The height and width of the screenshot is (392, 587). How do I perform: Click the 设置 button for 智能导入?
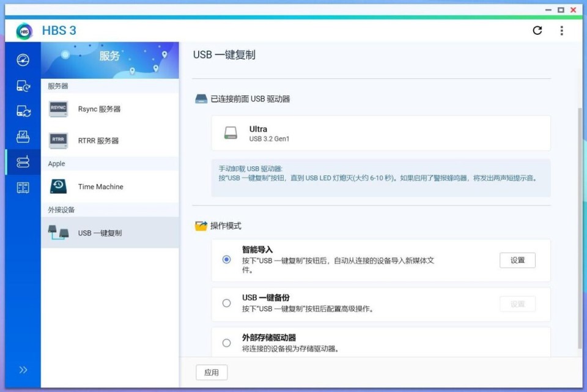[517, 260]
